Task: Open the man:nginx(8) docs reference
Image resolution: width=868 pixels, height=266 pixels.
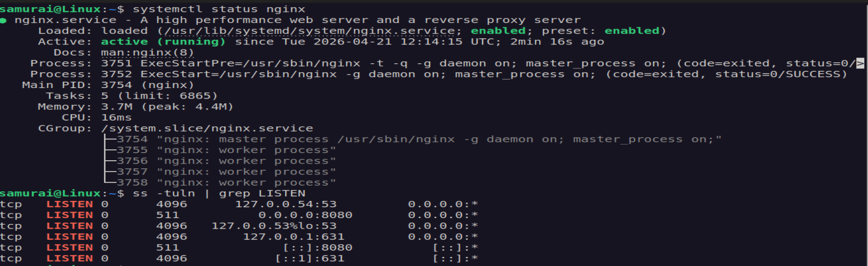Action: tap(147, 53)
